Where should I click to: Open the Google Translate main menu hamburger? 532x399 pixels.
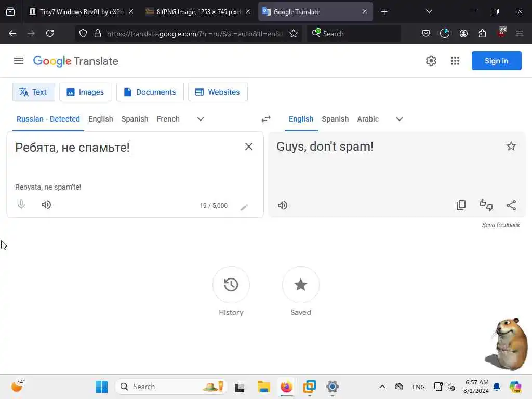19,61
